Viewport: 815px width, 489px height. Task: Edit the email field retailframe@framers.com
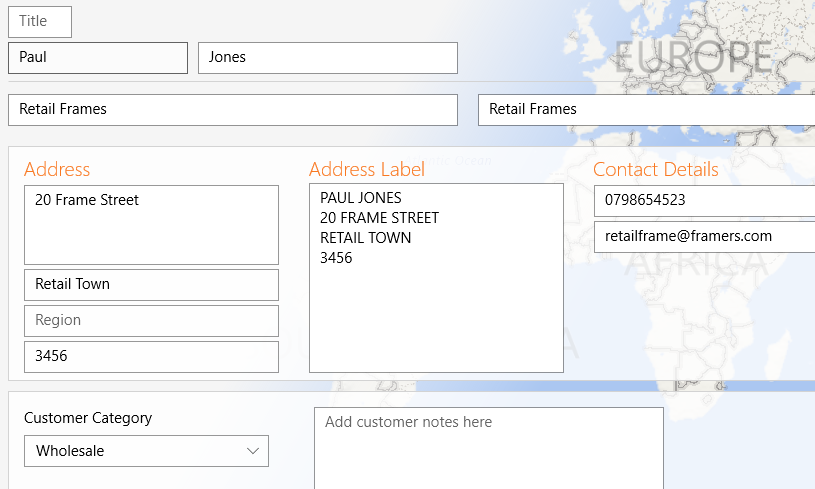pyautogui.click(x=704, y=237)
